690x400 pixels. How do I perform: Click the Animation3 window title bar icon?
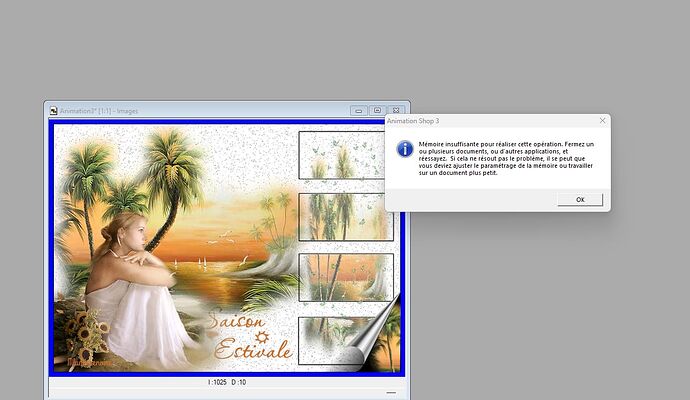pyautogui.click(x=54, y=111)
